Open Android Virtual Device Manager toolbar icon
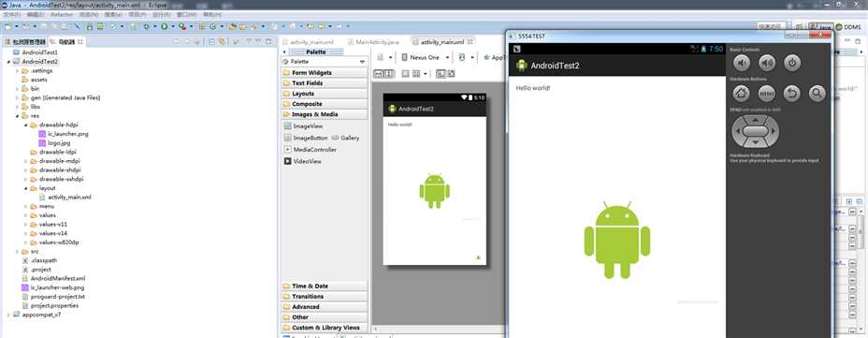 [x=100, y=26]
